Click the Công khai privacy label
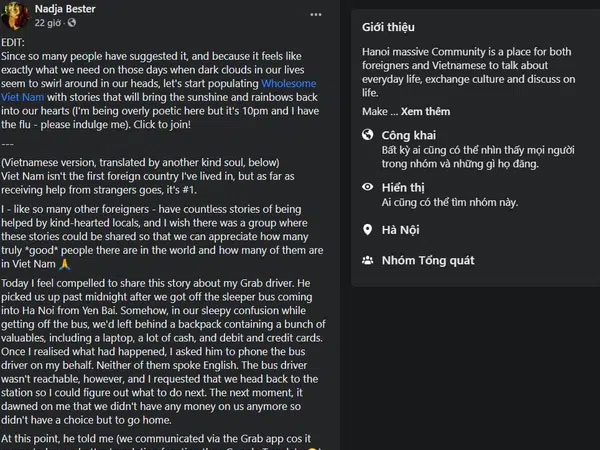The height and width of the screenshot is (450, 600). [x=408, y=135]
